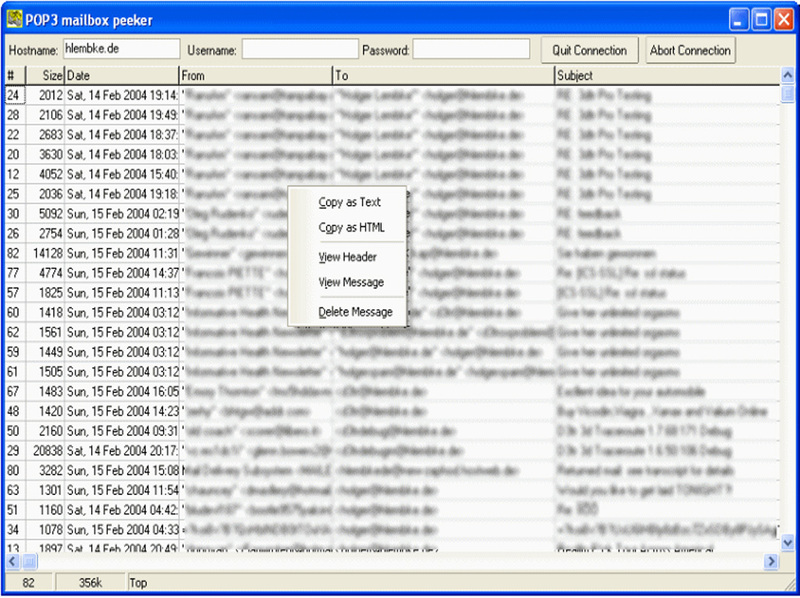Choose Delete Message in the context menu
The width and height of the screenshot is (800, 598).
click(356, 312)
